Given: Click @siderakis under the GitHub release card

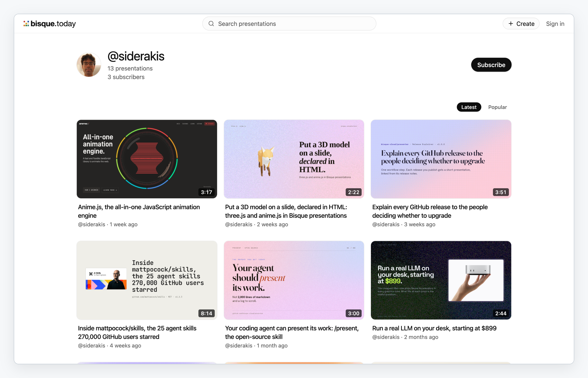Looking at the screenshot, I should coord(386,224).
